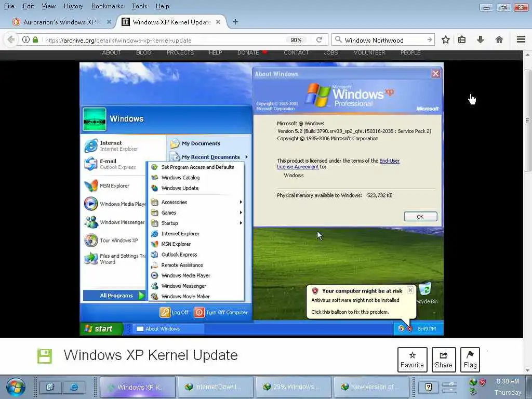Click the page vertical scrollbar thumb

527,121
